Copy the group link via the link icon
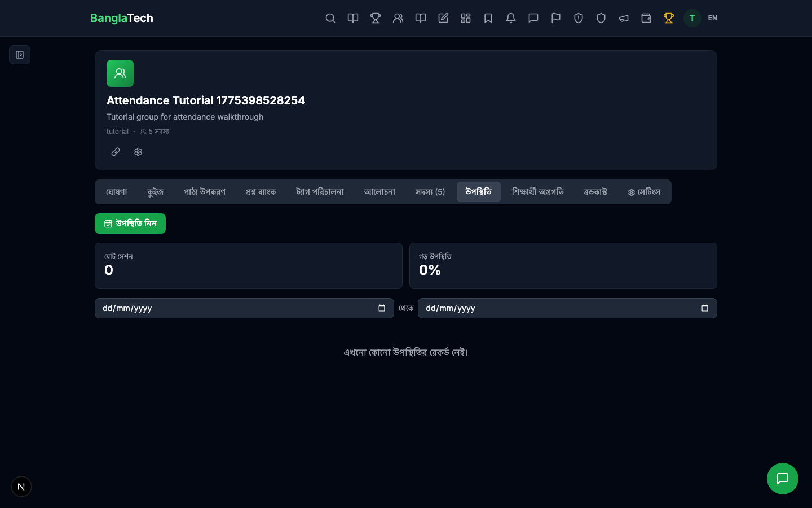812x508 pixels. click(x=116, y=152)
